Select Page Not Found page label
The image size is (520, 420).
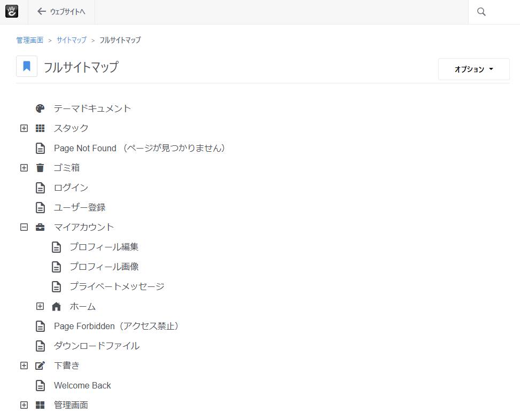point(139,148)
